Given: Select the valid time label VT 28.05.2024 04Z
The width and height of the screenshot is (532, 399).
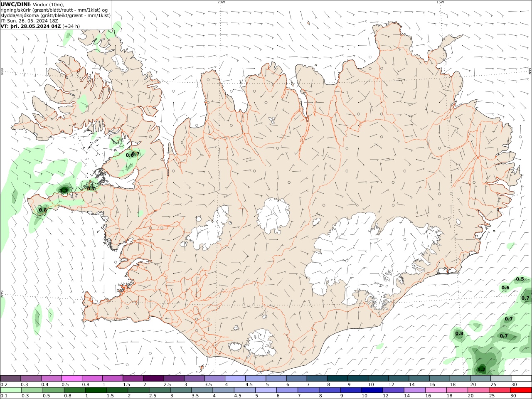Looking at the screenshot, I should click(x=31, y=26).
